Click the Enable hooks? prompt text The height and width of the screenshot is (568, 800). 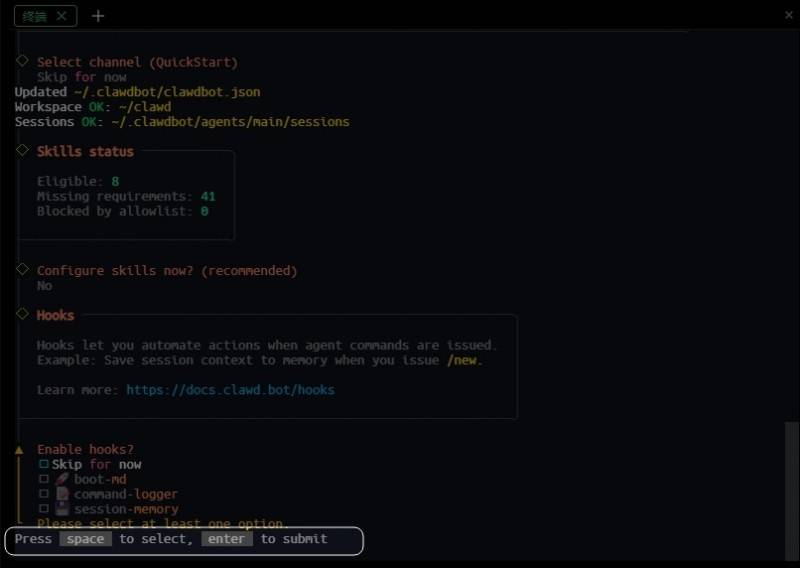point(85,450)
